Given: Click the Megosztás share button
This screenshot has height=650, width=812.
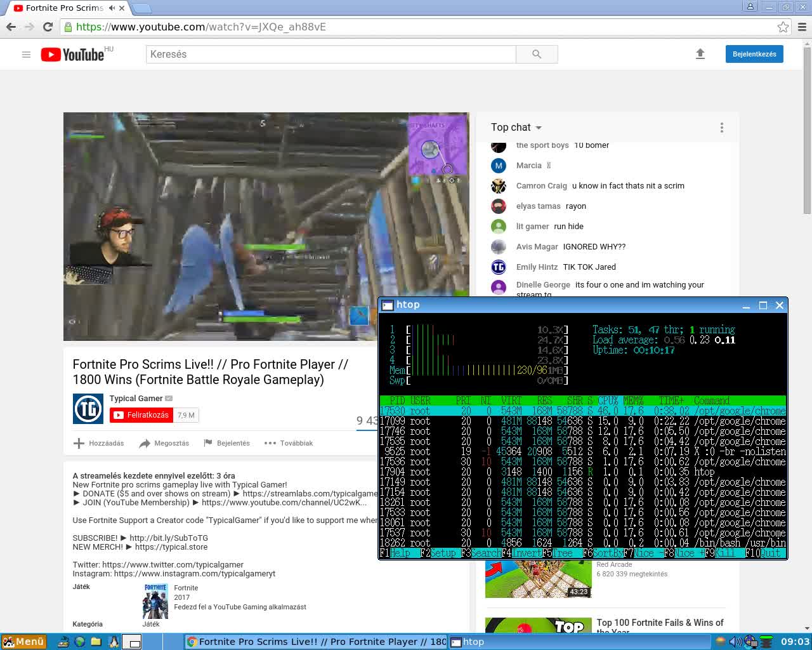Looking at the screenshot, I should point(164,443).
